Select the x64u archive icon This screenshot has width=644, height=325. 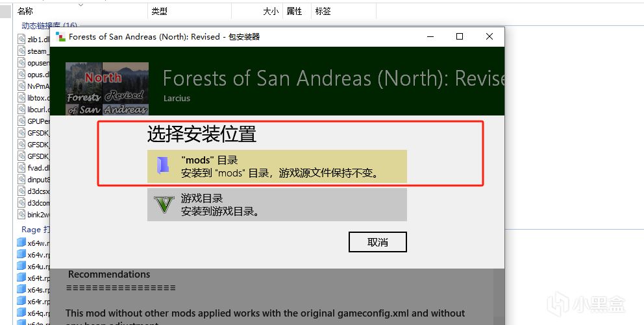(x=21, y=266)
